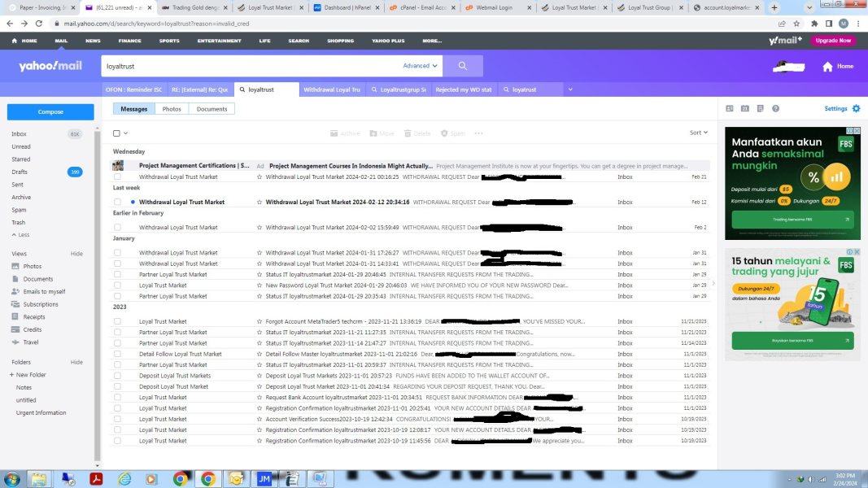
Task: Check the Feb 21 withdrawal email checkbox
Action: [117, 177]
